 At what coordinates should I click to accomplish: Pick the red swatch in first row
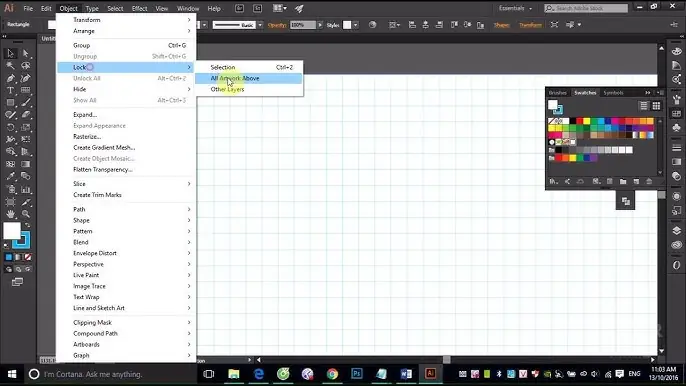pos(580,121)
